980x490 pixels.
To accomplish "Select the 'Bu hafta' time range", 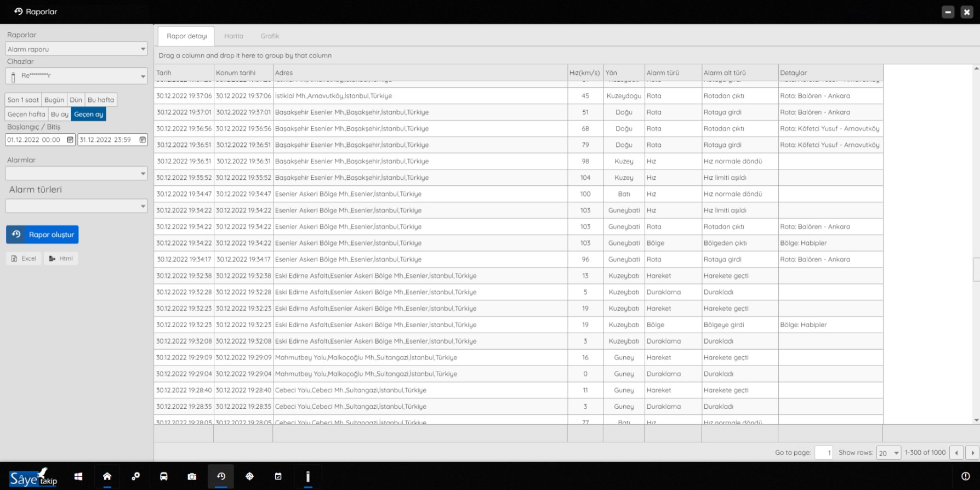I will point(101,100).
